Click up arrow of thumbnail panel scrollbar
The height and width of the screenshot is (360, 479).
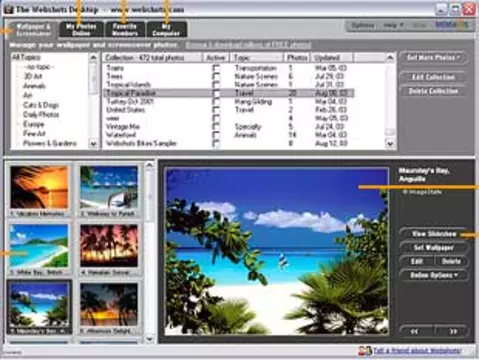click(150, 165)
